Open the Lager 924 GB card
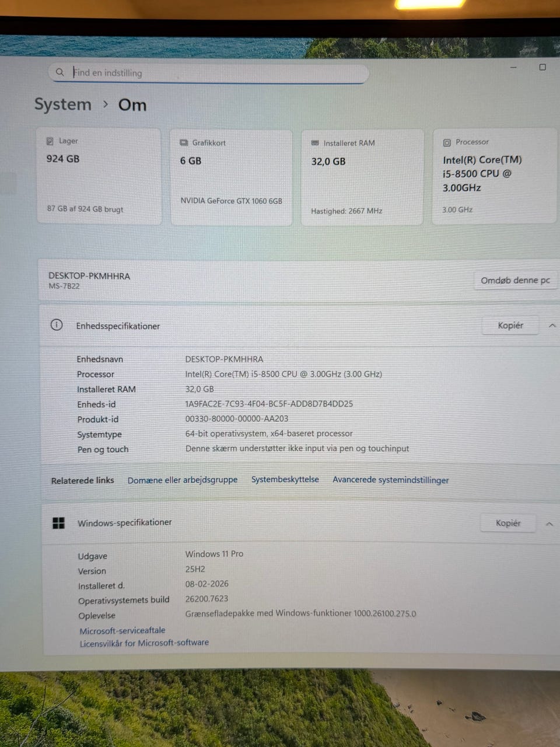This screenshot has width=560, height=747. 99,176
